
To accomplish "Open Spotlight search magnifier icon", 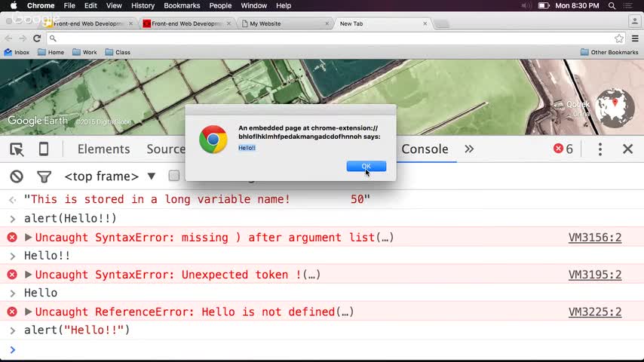I will [x=612, y=6].
